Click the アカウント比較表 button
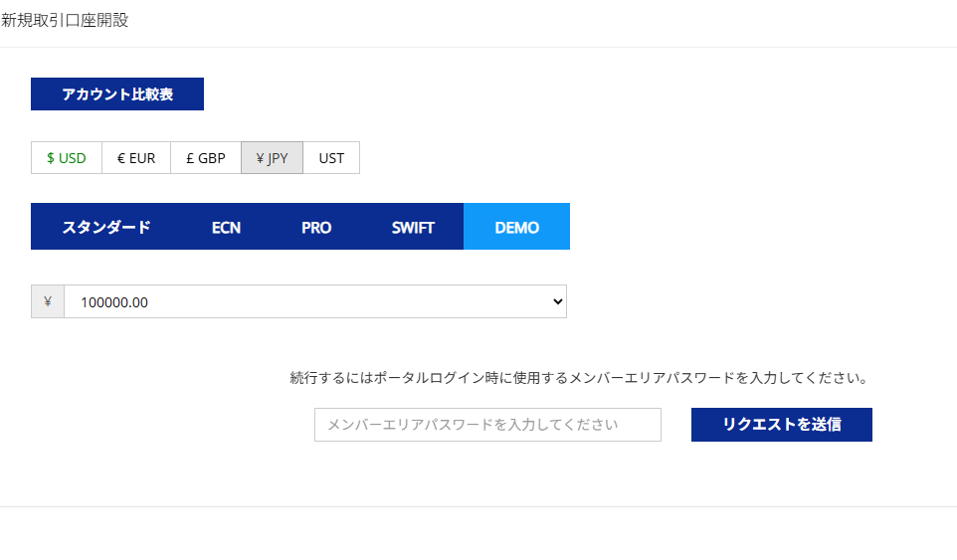The height and width of the screenshot is (560, 957). [x=117, y=94]
